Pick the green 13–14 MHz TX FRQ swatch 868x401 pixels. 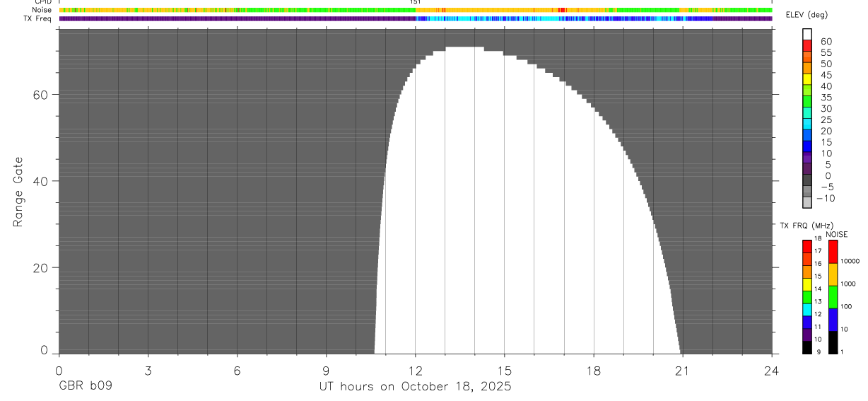point(807,297)
